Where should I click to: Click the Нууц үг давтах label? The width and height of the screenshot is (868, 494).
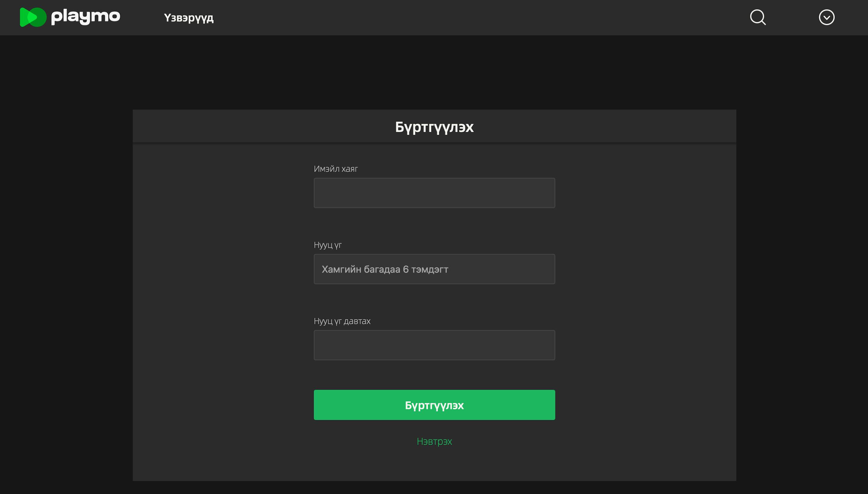pyautogui.click(x=342, y=321)
